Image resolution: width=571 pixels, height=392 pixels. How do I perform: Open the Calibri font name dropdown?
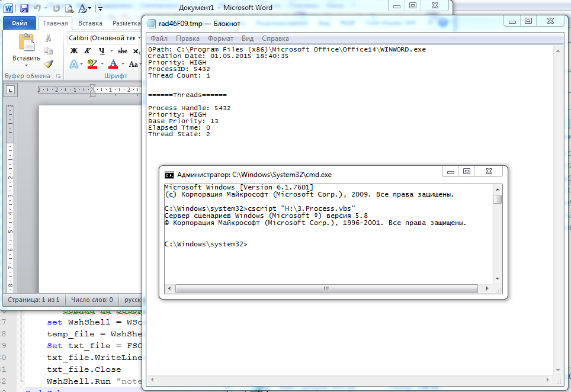[139, 38]
